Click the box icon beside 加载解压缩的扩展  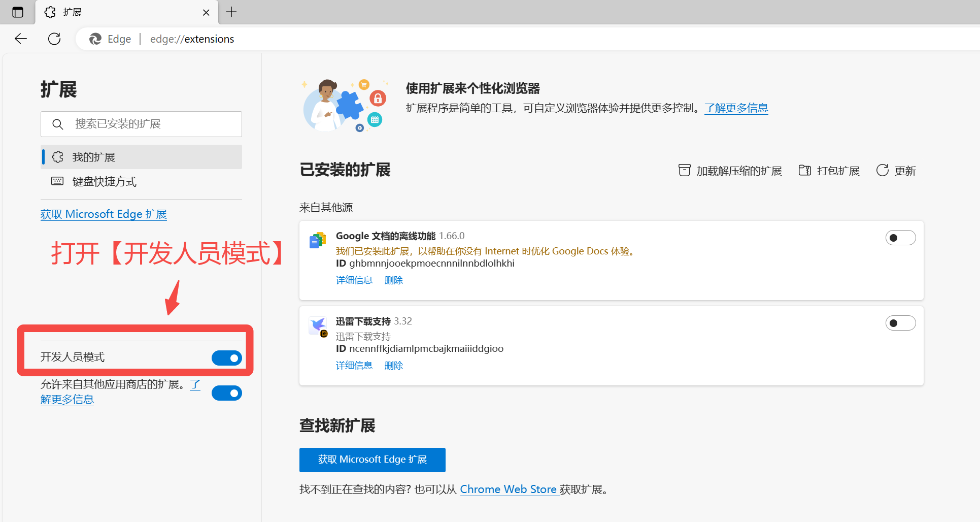coord(685,170)
